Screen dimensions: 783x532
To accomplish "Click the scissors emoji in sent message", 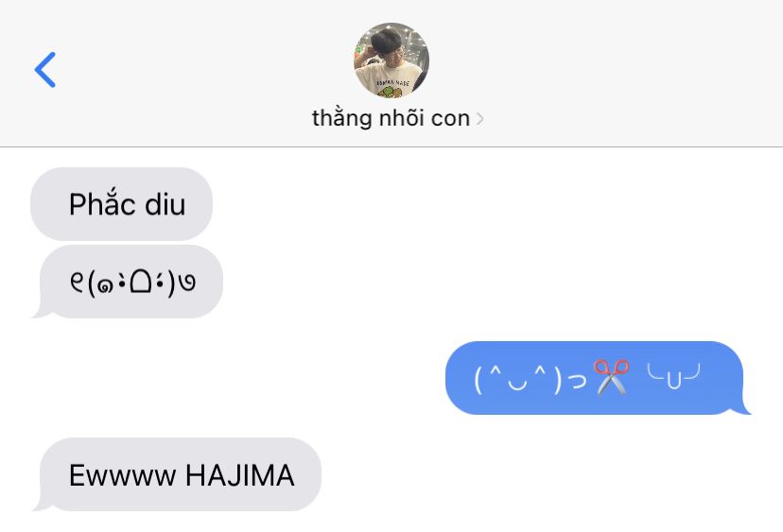I will [611, 377].
